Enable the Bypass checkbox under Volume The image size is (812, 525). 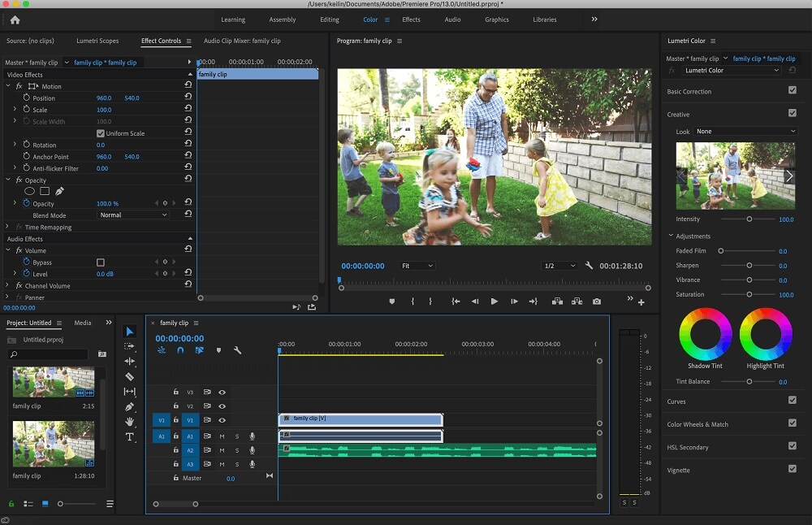point(101,262)
